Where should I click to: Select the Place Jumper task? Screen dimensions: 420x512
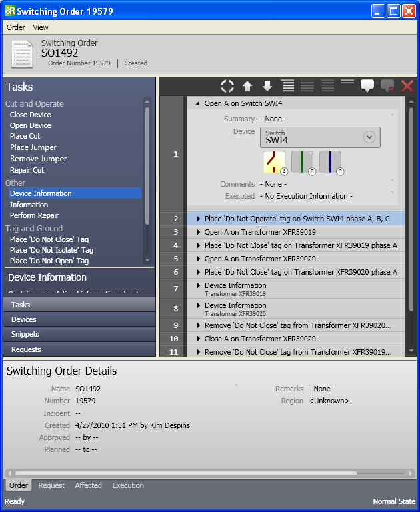coord(33,147)
